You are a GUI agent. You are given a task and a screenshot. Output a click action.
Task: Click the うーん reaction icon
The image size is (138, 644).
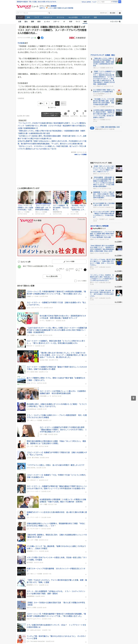pos(76,270)
